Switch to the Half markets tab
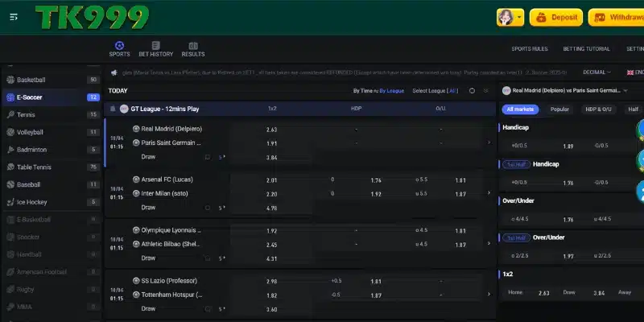Screen dimensions: 644x322 [x=633, y=109]
